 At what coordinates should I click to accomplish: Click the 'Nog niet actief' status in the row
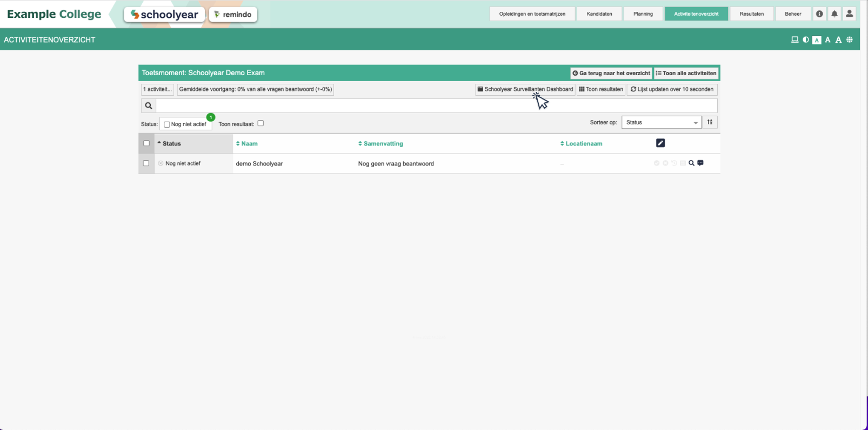coord(183,163)
